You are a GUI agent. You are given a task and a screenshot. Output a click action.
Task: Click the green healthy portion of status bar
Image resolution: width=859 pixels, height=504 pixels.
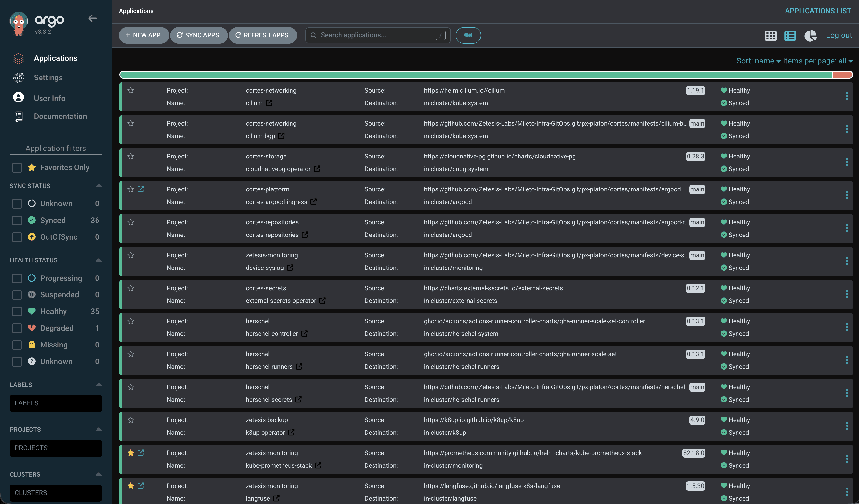coord(476,75)
